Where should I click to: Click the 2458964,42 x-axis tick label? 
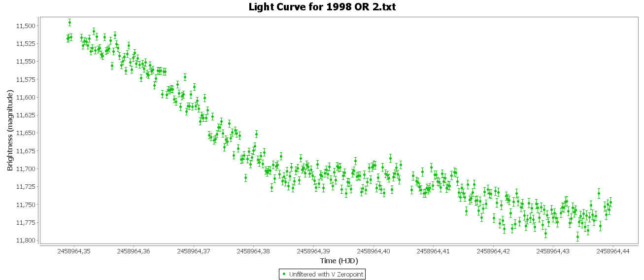[x=493, y=251]
